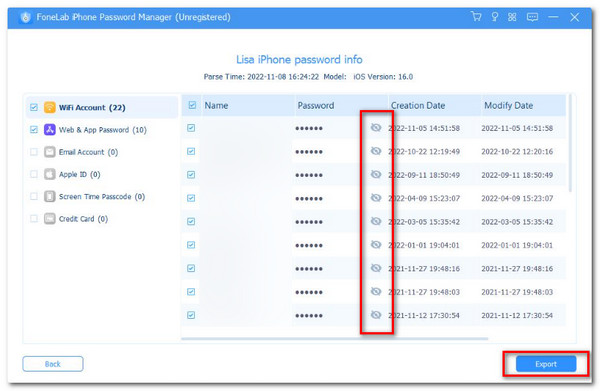The width and height of the screenshot is (600, 391).
Task: Click modify date 2021-11-12 17:30:54
Action: pyautogui.click(x=517, y=316)
